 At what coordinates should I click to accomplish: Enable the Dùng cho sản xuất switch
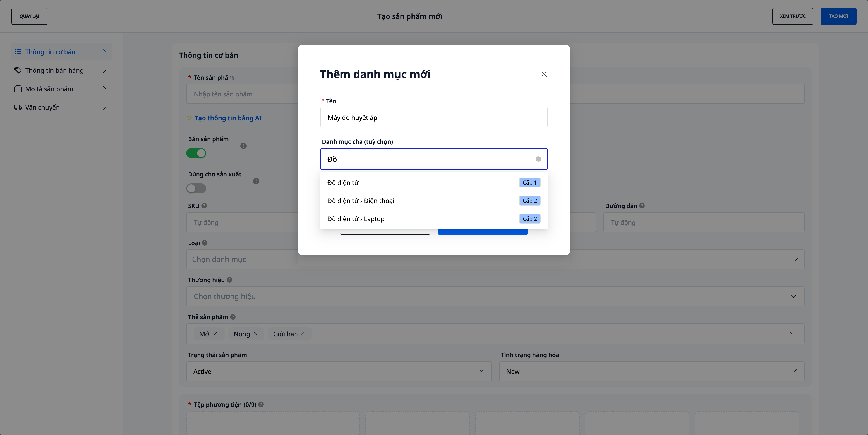[x=196, y=188]
